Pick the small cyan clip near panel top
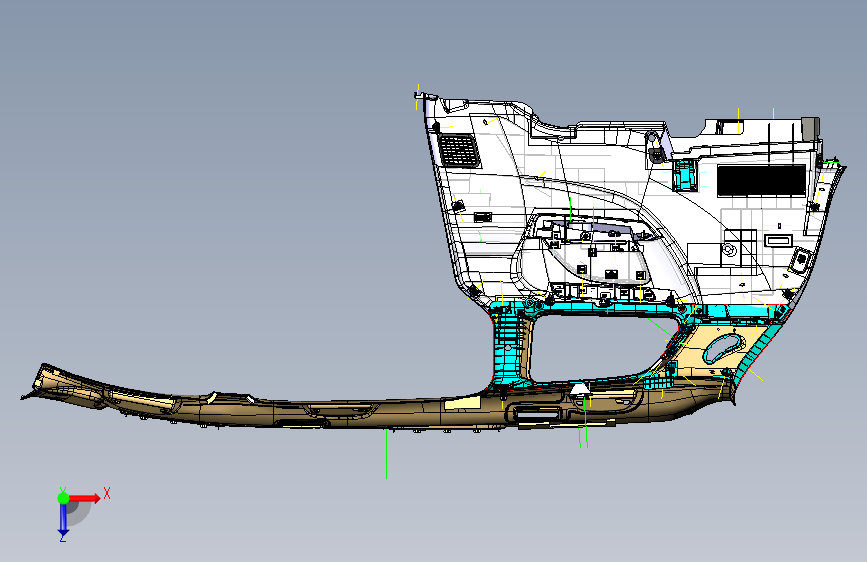 683,176
